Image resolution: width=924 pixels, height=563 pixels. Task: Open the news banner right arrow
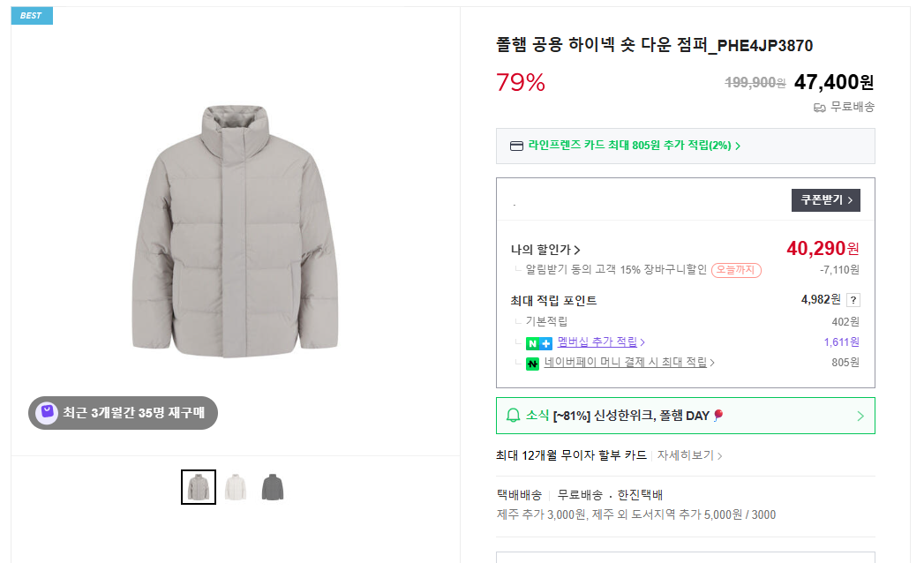click(x=860, y=416)
